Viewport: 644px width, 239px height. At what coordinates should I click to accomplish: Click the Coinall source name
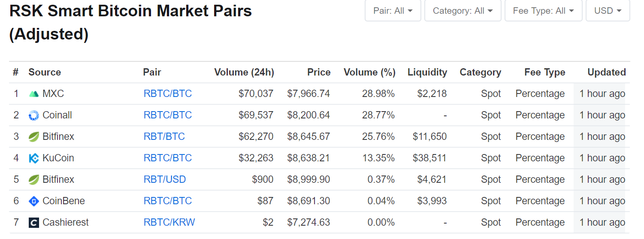(57, 115)
